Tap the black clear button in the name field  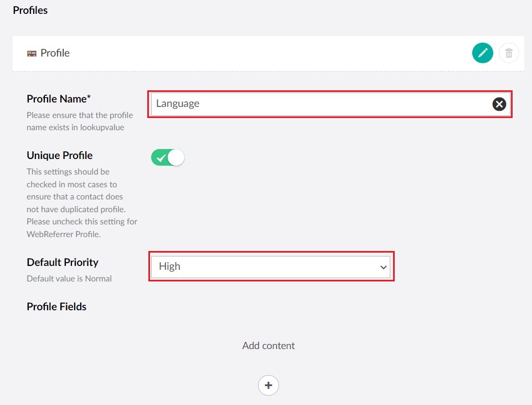coord(499,104)
